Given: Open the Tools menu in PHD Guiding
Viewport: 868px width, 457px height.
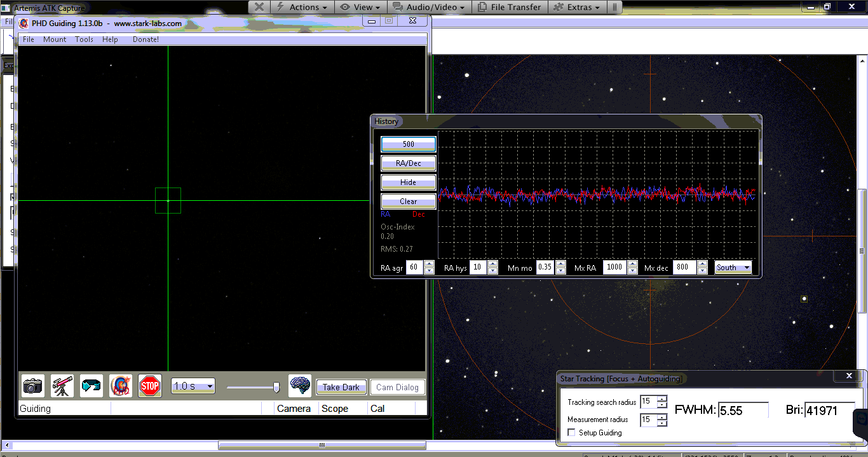Looking at the screenshot, I should (x=84, y=39).
